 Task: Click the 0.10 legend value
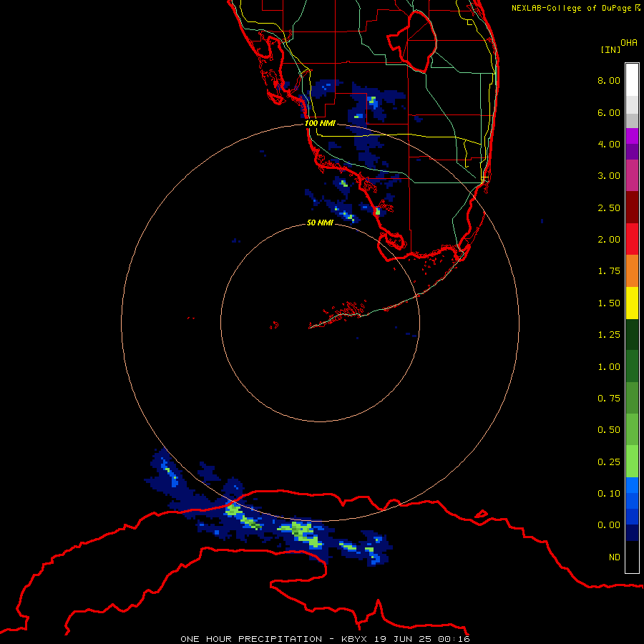(x=609, y=494)
